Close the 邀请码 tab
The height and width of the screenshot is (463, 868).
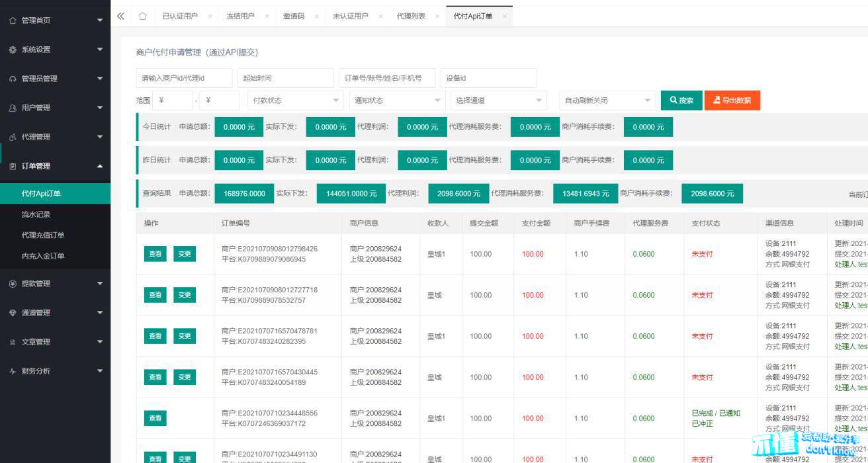click(316, 17)
